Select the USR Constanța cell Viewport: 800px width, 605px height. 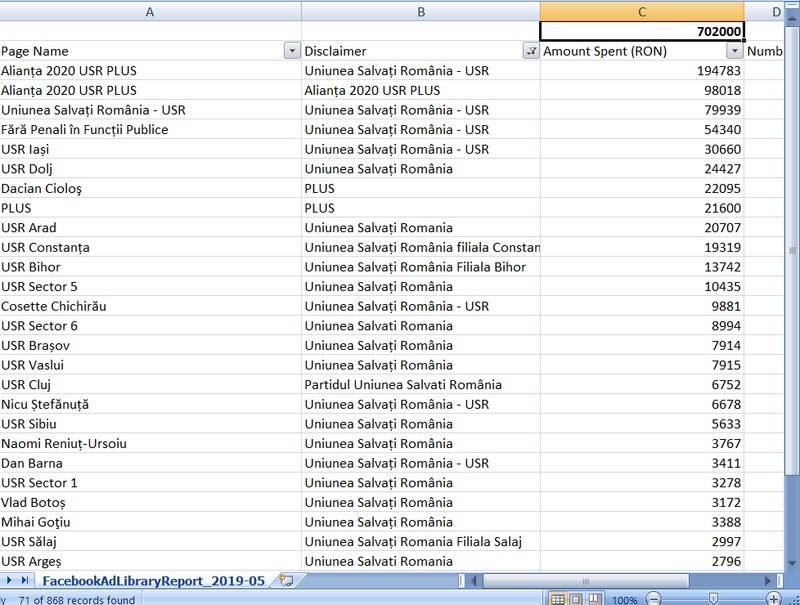[150, 247]
